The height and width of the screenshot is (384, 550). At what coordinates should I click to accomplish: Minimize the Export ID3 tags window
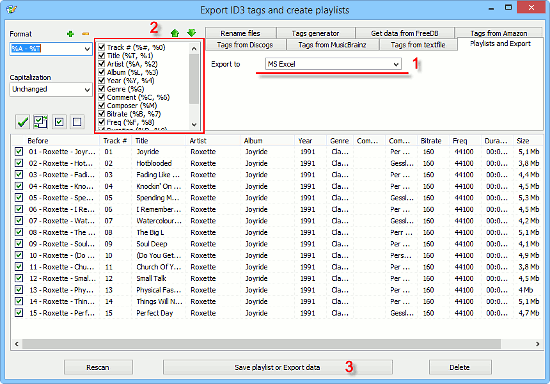coord(491,8)
